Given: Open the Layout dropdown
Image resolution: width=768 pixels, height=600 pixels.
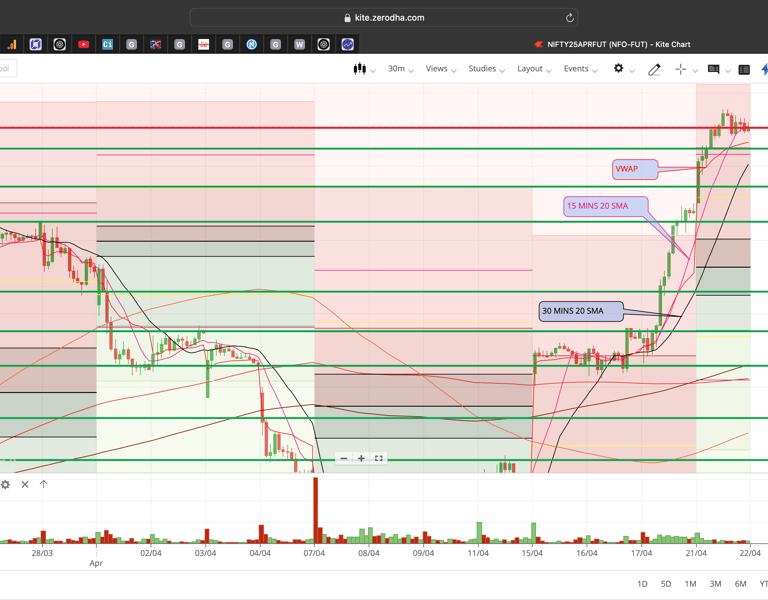Looking at the screenshot, I should click(x=534, y=69).
